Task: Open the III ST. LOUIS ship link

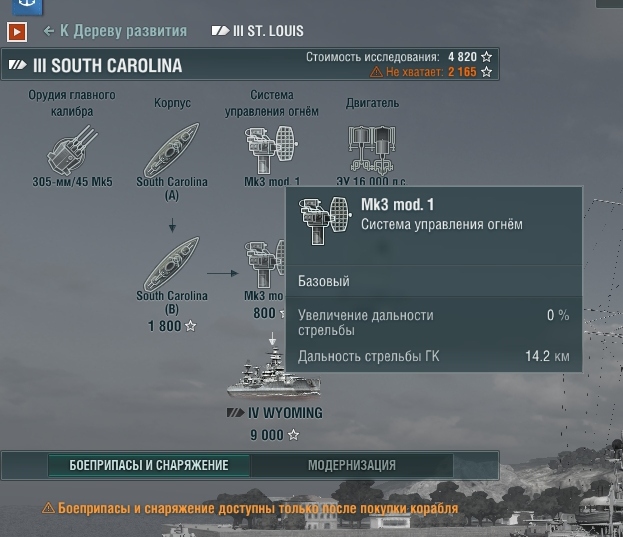Action: click(257, 31)
